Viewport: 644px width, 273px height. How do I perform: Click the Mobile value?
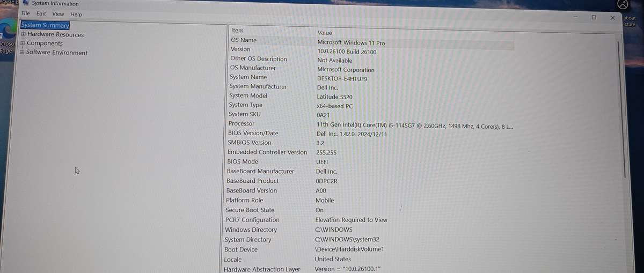click(325, 201)
